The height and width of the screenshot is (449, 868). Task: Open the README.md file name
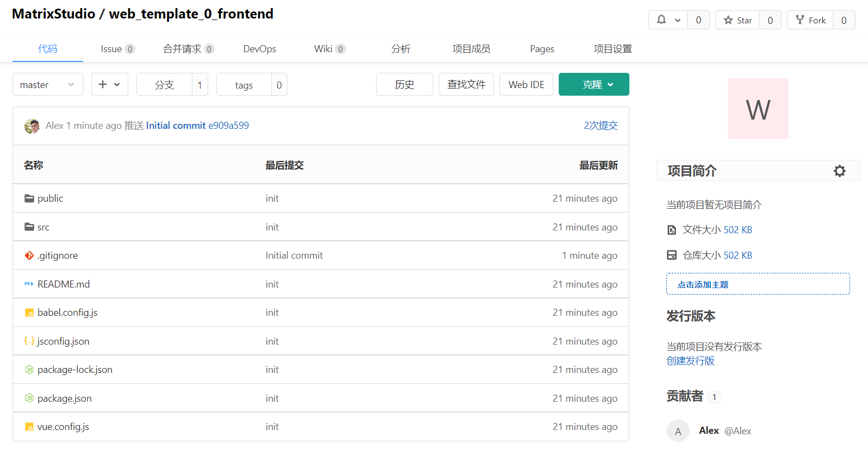click(64, 284)
